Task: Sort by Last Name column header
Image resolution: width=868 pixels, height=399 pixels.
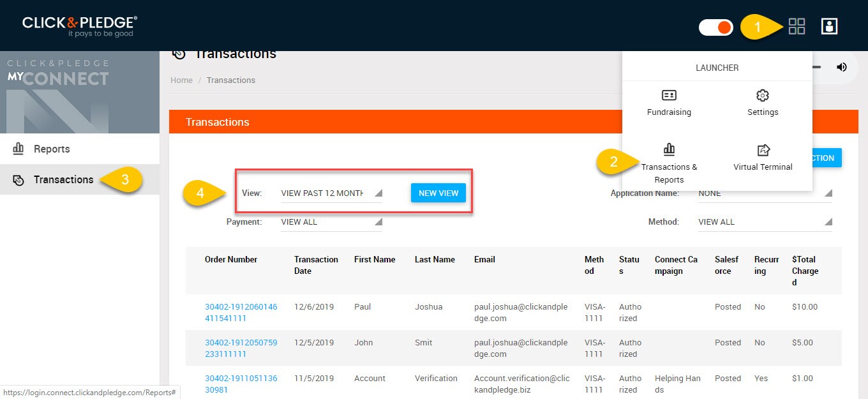Action: click(435, 259)
